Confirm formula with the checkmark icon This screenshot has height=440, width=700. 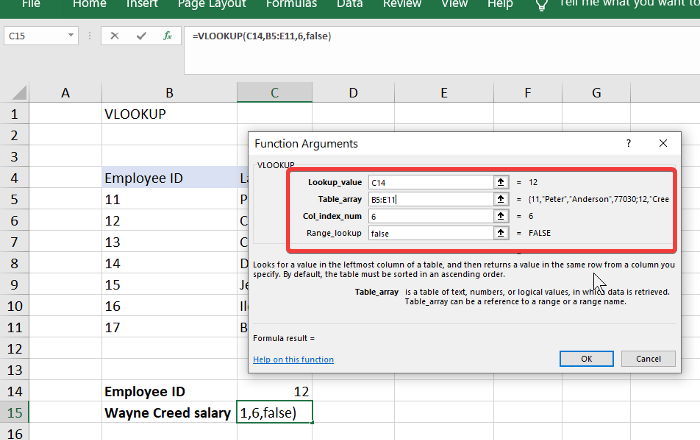142,36
